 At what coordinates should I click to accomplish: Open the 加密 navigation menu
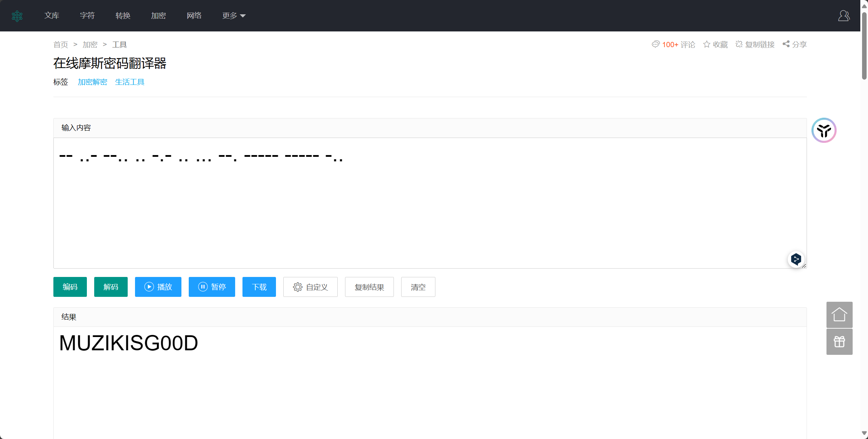coord(158,16)
